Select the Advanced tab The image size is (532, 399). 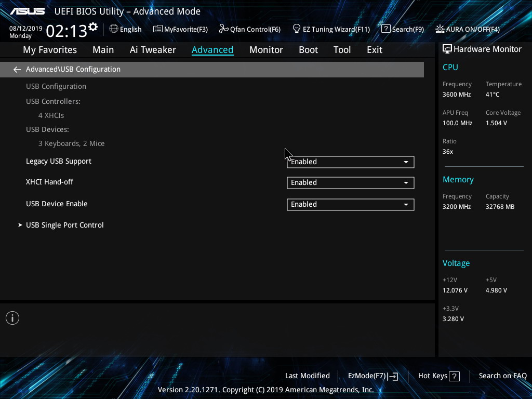tap(212, 50)
